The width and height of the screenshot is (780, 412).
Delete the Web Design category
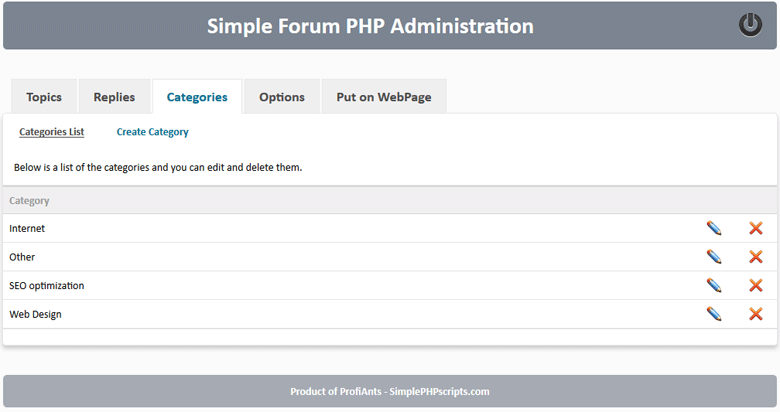pos(756,314)
